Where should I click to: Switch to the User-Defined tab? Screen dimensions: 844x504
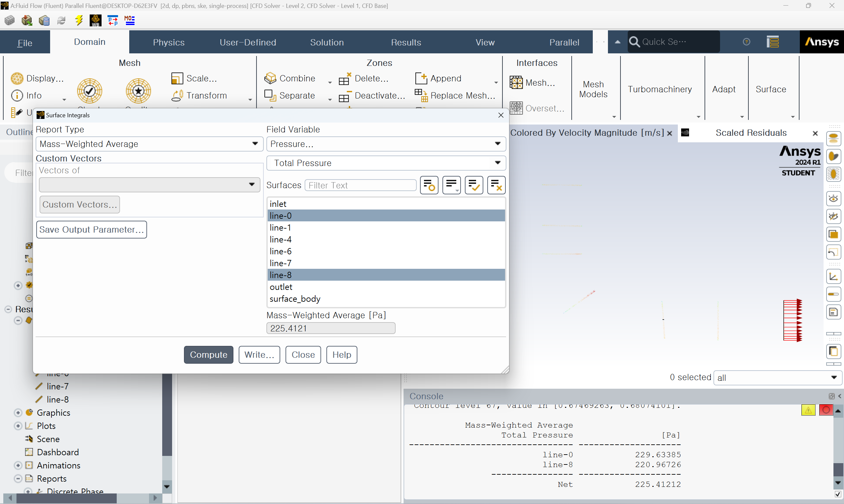(248, 42)
